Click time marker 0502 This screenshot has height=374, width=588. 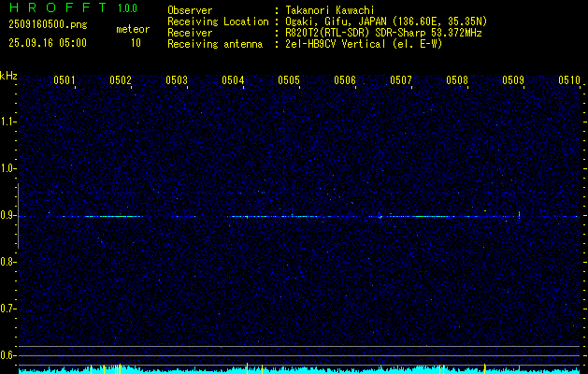(121, 79)
